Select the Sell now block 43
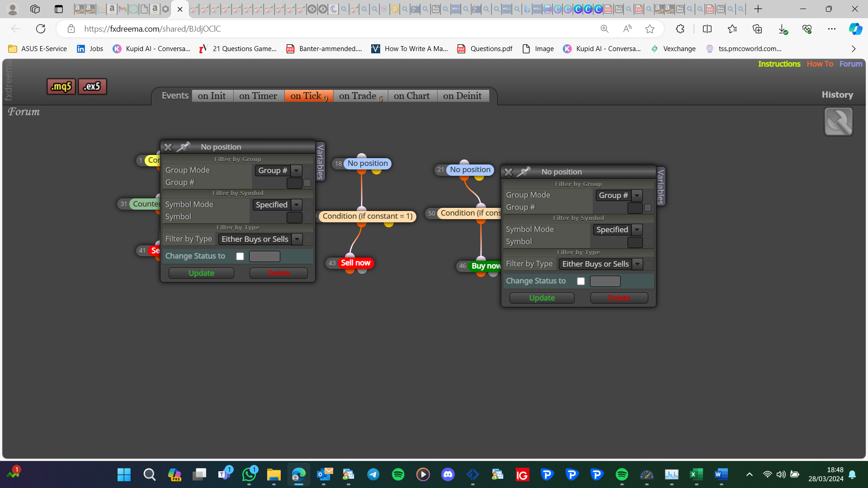This screenshot has height=488, width=868. 355,263
